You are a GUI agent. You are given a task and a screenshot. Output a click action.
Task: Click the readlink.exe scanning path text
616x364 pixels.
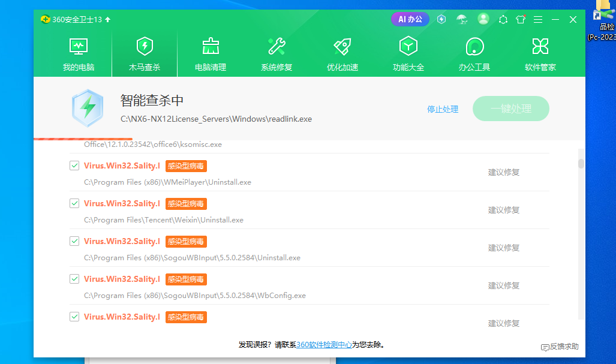click(216, 119)
